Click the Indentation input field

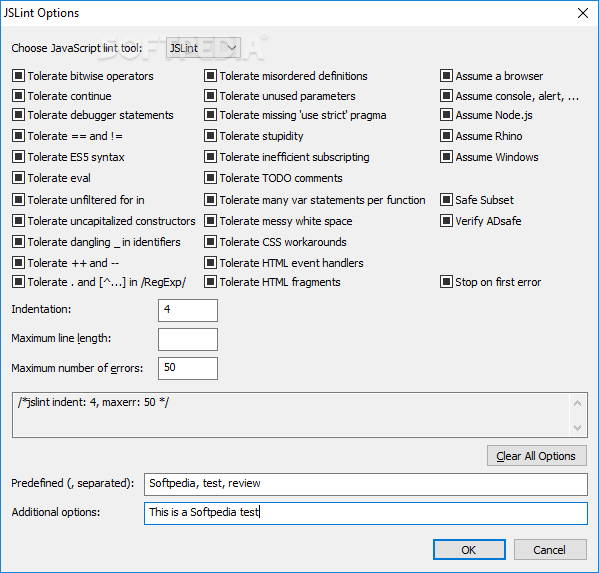(x=188, y=310)
